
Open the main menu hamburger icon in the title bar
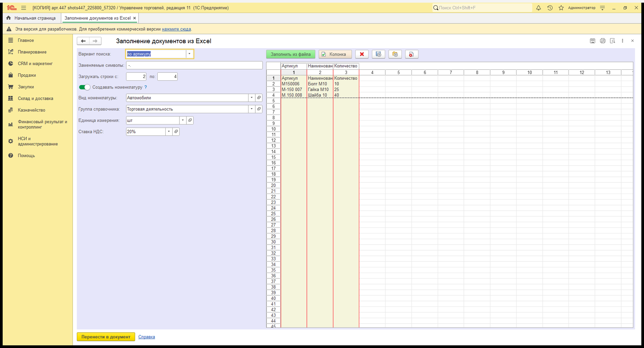(x=23, y=8)
